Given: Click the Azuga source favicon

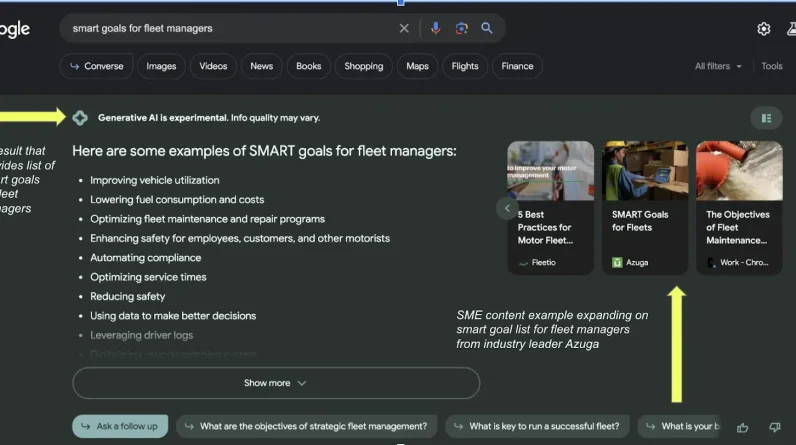Looking at the screenshot, I should (x=617, y=262).
